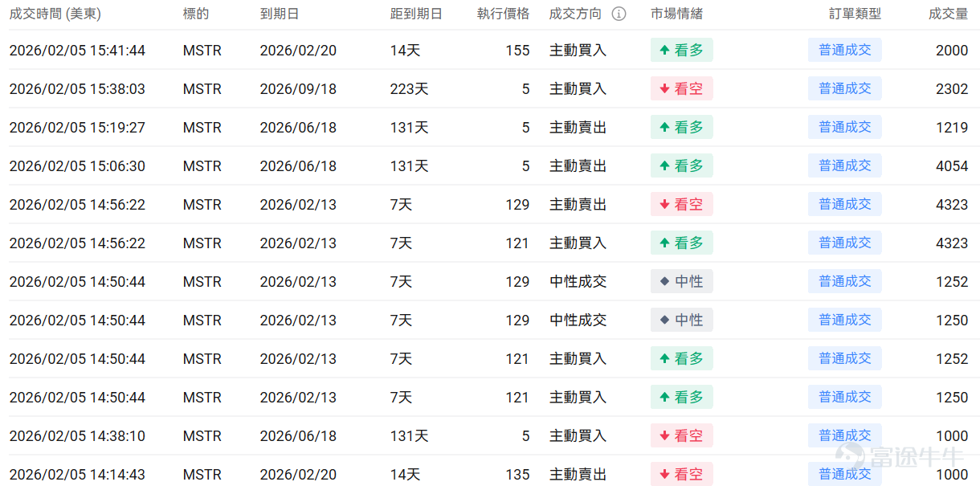Click the 看空 badge in the 15:38:03 row
The image size is (980, 486).
point(681,89)
